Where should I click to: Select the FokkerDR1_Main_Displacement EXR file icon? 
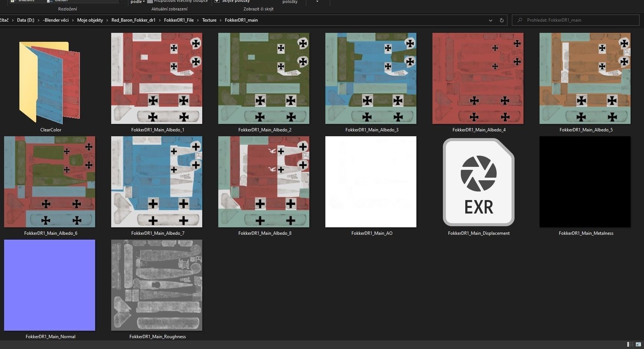[x=479, y=182]
